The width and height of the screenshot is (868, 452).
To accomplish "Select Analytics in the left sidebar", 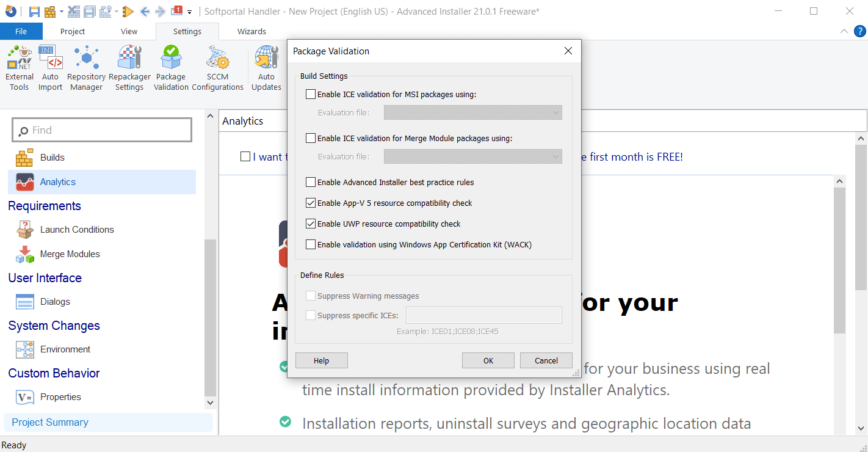I will point(102,182).
